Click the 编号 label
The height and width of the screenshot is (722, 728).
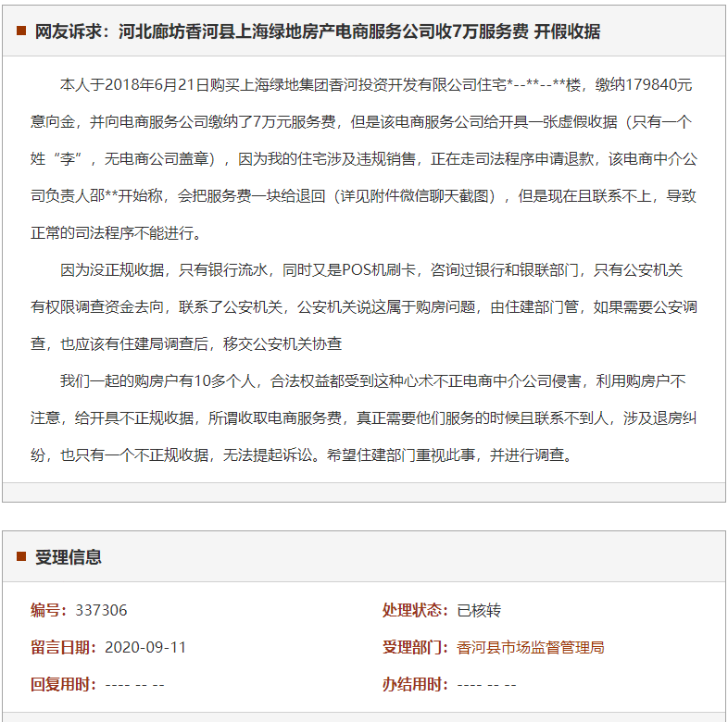pyautogui.click(x=49, y=610)
